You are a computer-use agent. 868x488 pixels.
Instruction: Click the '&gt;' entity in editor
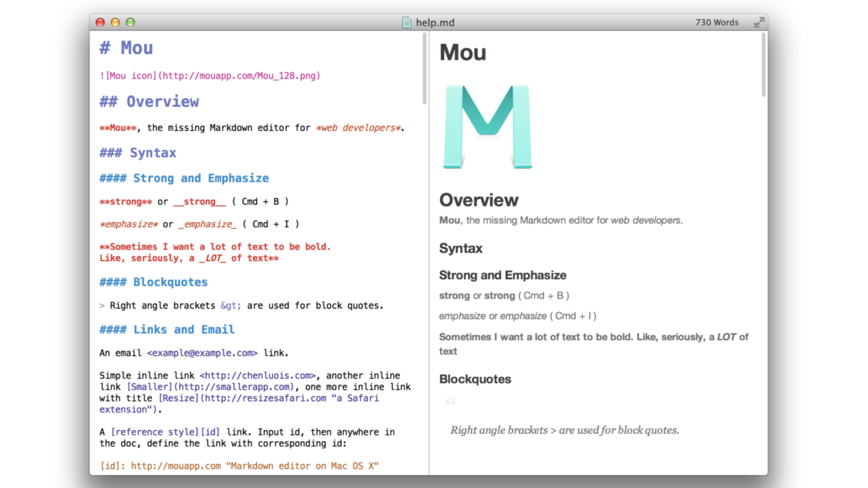[x=231, y=306]
